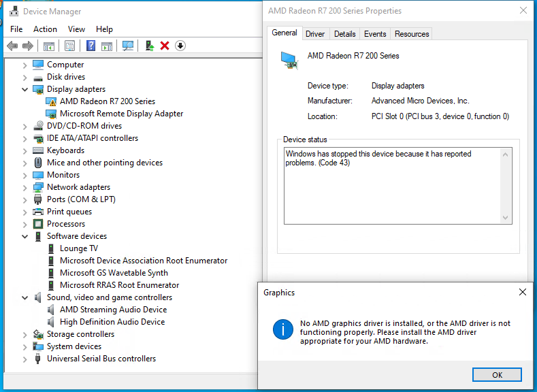Collapse Sound, video and game controllers

tap(25, 297)
